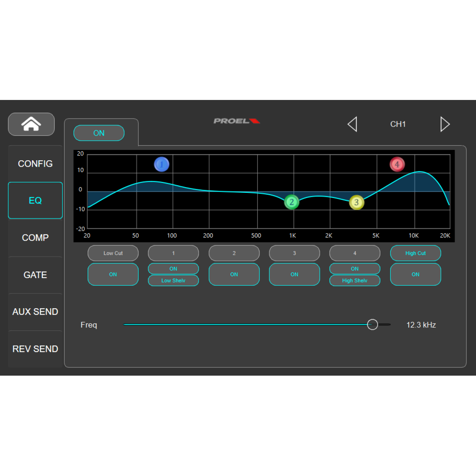
Task: Open the Low Shelv selector for band 1
Action: pos(173,280)
